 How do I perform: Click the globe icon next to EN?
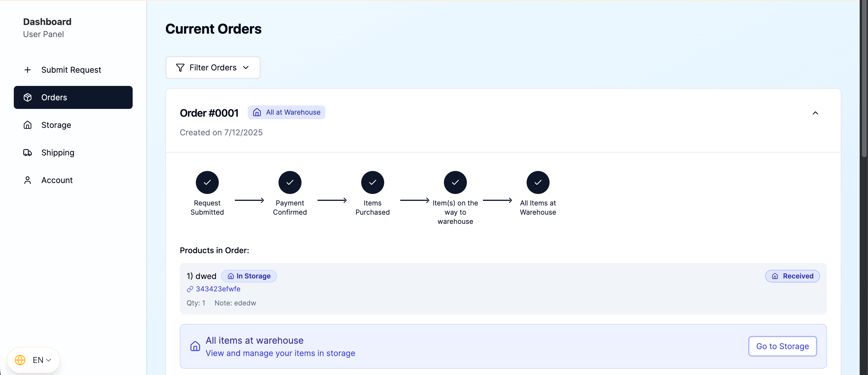[x=20, y=360]
